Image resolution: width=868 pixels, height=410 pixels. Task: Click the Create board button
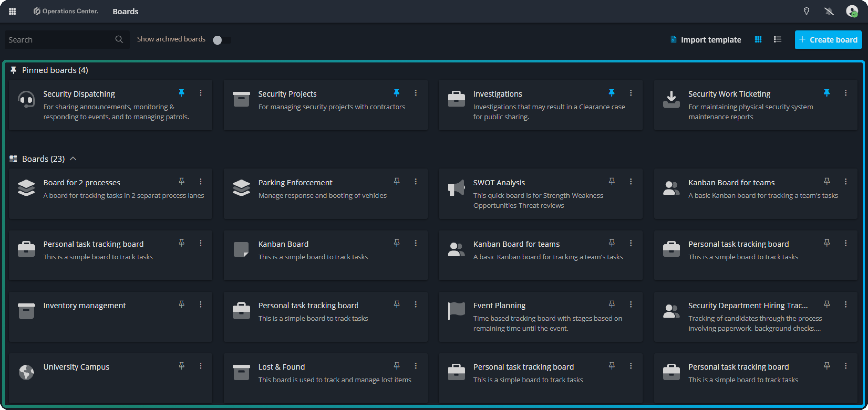(828, 40)
